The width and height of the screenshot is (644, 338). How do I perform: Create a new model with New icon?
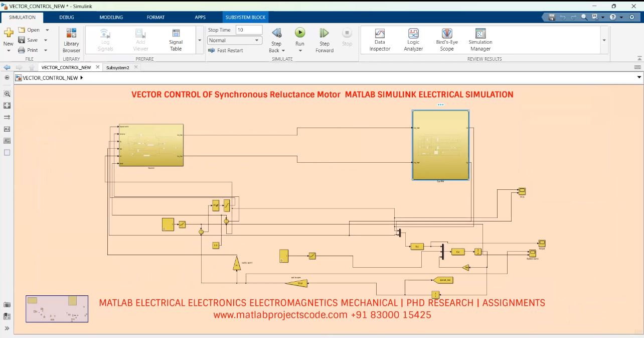coord(9,33)
